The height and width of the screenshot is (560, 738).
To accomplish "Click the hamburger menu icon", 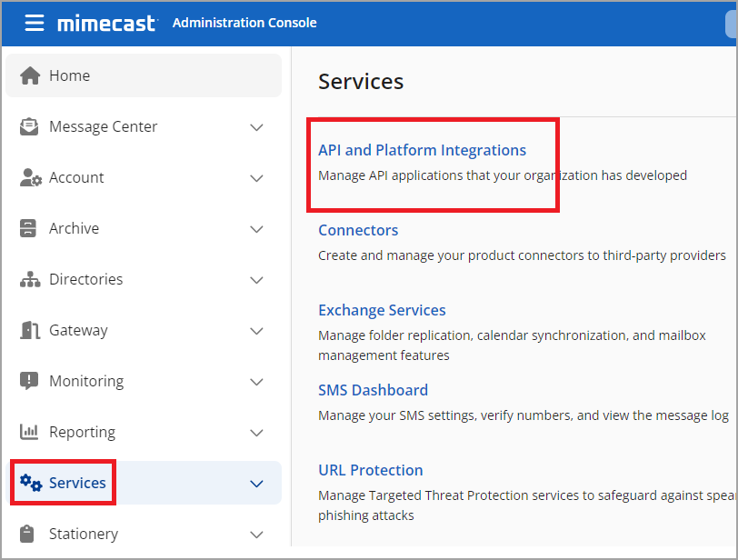I will point(34,23).
